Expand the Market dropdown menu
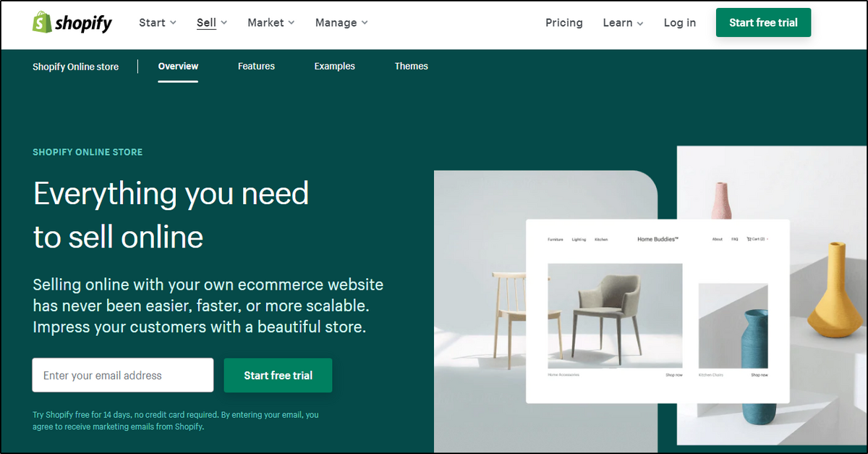 tap(271, 22)
